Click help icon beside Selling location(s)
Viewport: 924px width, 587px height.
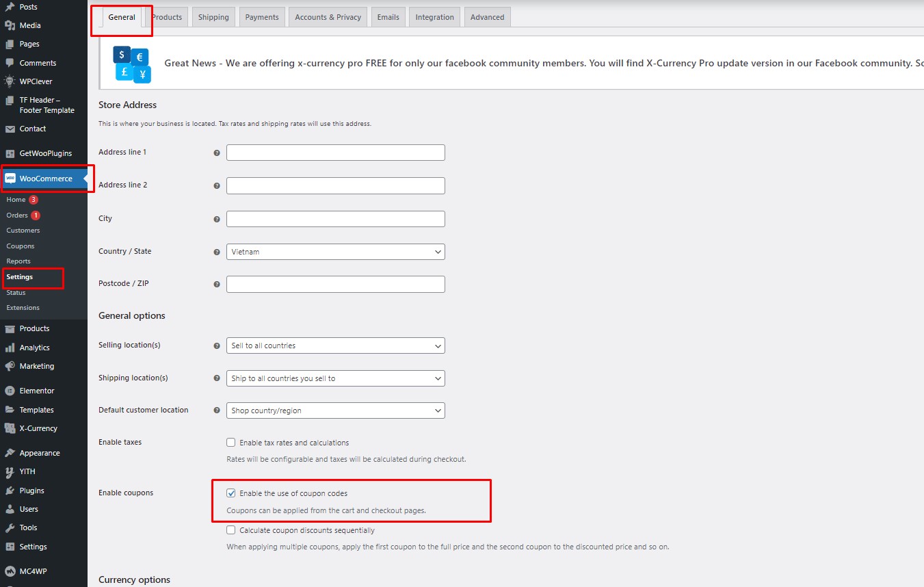217,345
